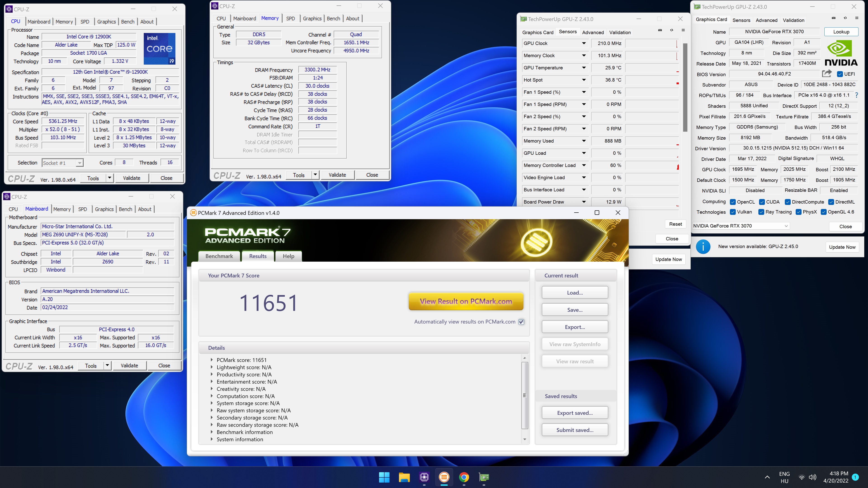This screenshot has height=488, width=868.
Task: Click Validate in CPU-Z Mainboard window
Action: 129,366
